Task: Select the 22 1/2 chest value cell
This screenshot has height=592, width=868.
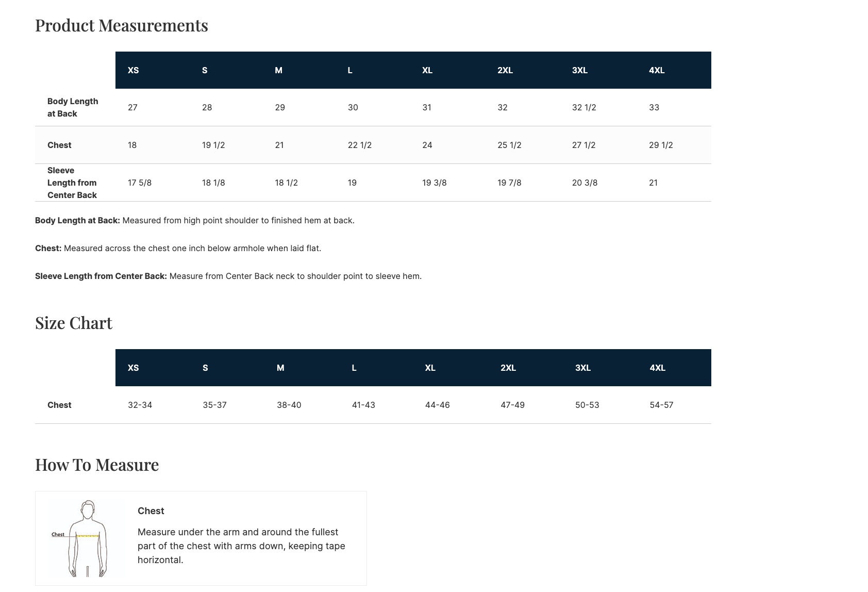Action: (360, 145)
